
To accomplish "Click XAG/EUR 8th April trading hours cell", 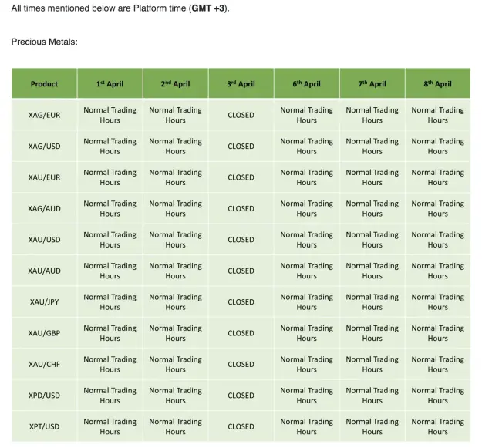I will tap(438, 115).
